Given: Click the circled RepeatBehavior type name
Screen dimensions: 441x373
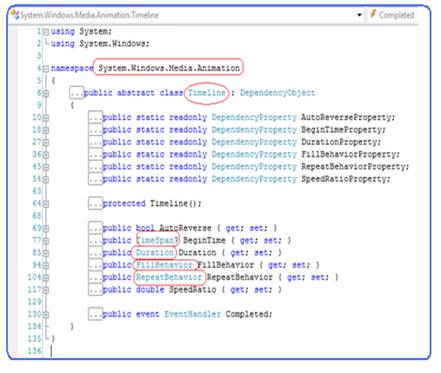Looking at the screenshot, I should [169, 277].
